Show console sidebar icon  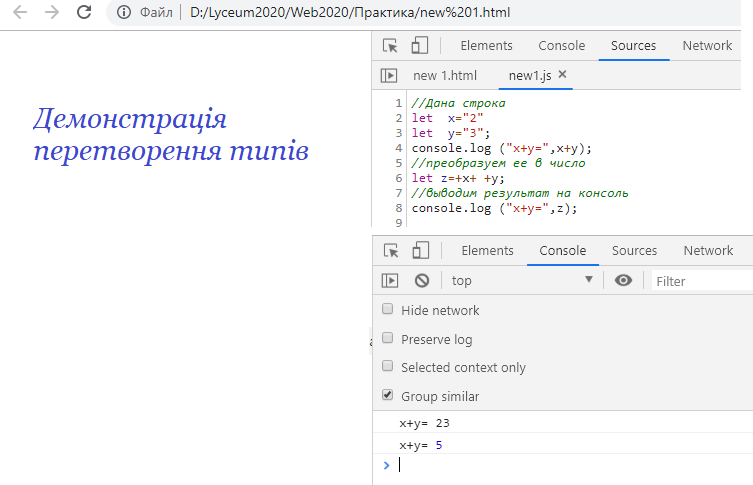390,281
